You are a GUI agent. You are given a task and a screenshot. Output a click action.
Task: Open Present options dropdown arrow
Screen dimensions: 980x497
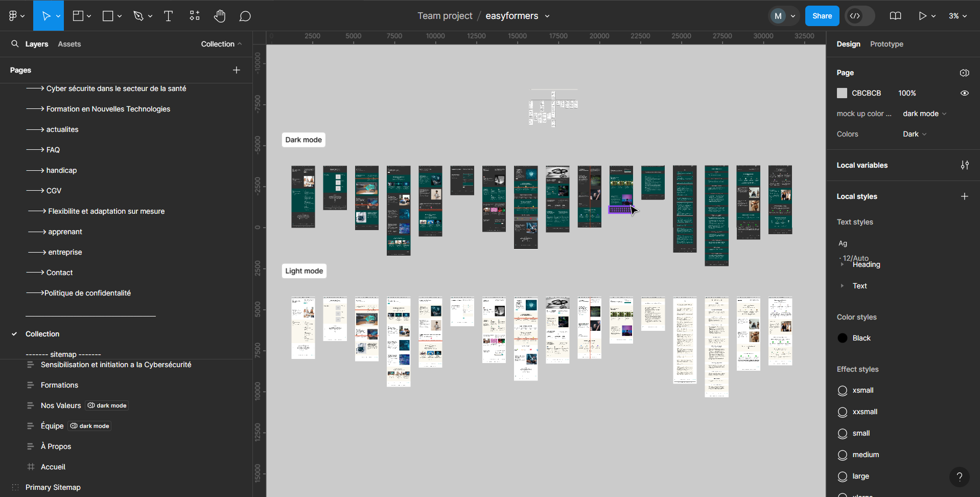coord(934,16)
